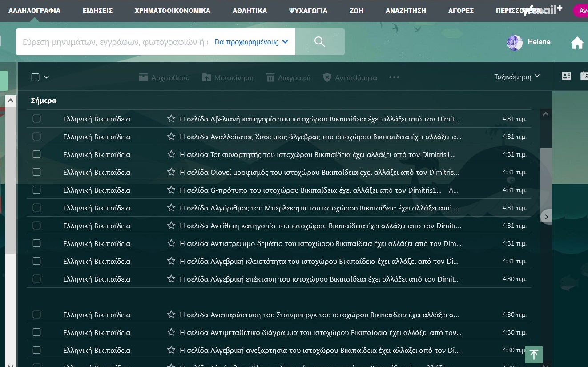The width and height of the screenshot is (588, 367).
Task: Open the Ταξινόμηση sort dropdown
Action: pyautogui.click(x=517, y=77)
